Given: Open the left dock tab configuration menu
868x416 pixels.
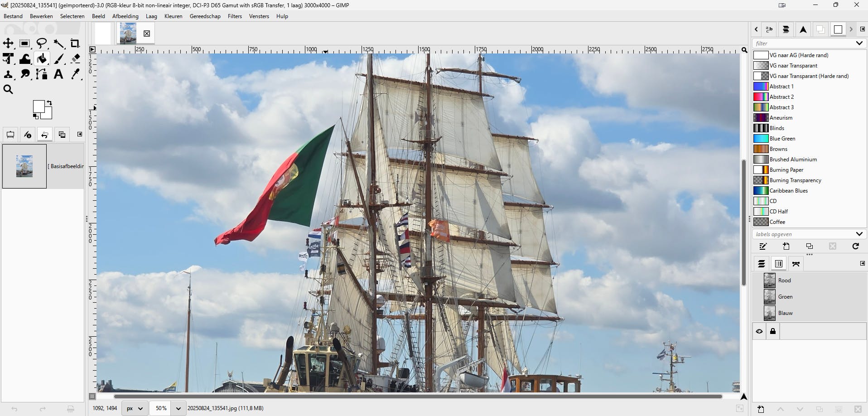Looking at the screenshot, I should 80,134.
